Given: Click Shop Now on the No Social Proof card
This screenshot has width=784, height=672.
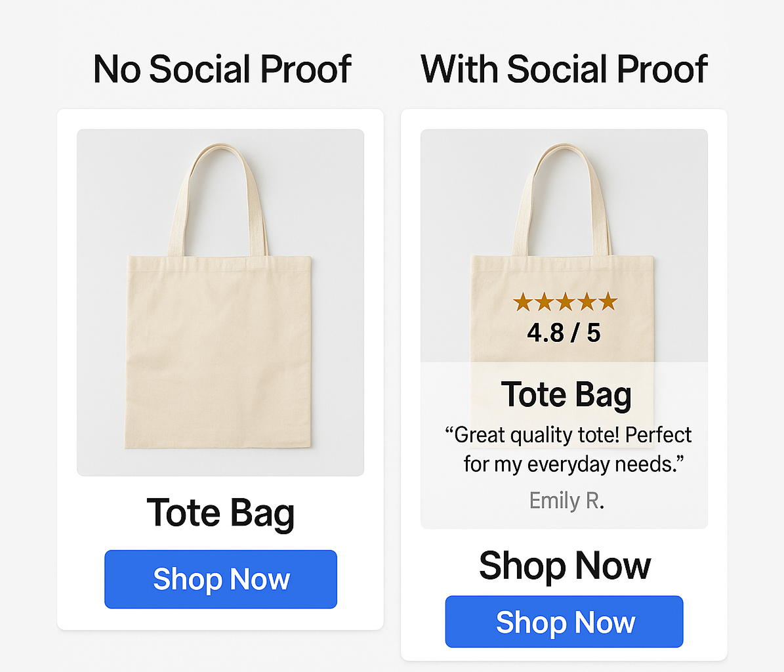Looking at the screenshot, I should 220,579.
